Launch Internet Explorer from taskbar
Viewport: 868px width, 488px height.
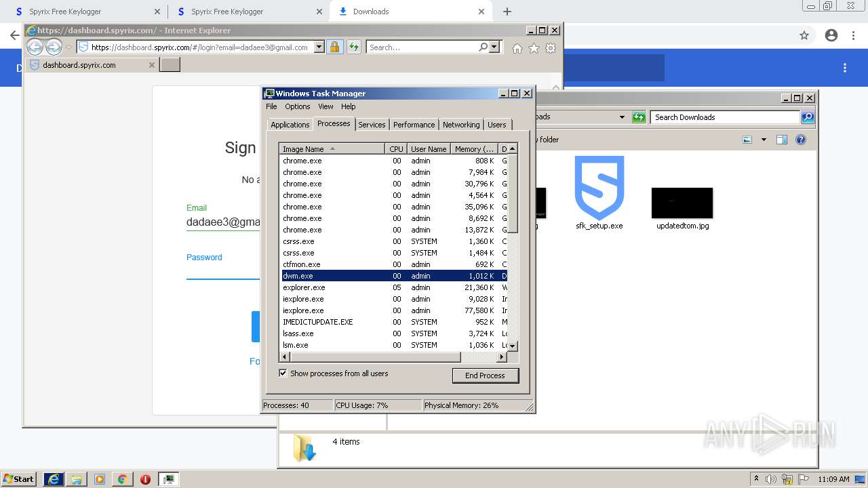(x=54, y=479)
